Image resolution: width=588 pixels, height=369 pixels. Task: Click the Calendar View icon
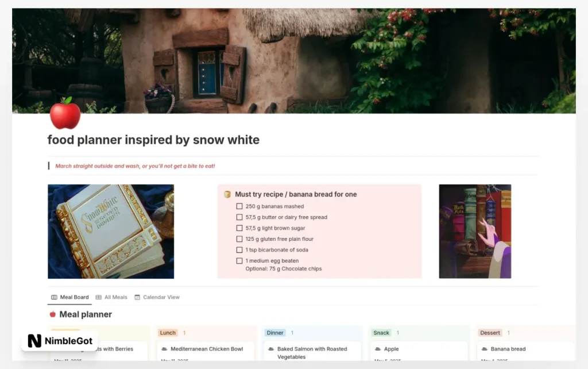tap(137, 297)
